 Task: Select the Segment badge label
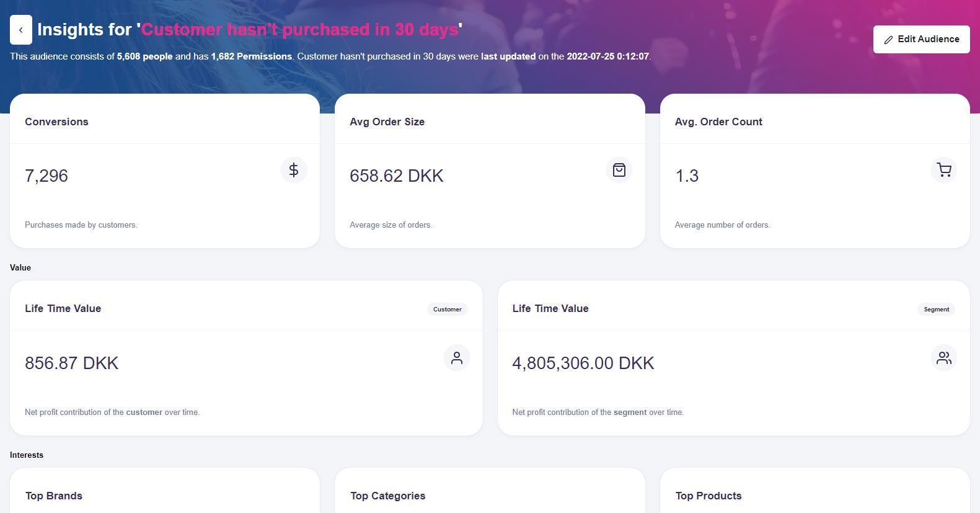936,309
